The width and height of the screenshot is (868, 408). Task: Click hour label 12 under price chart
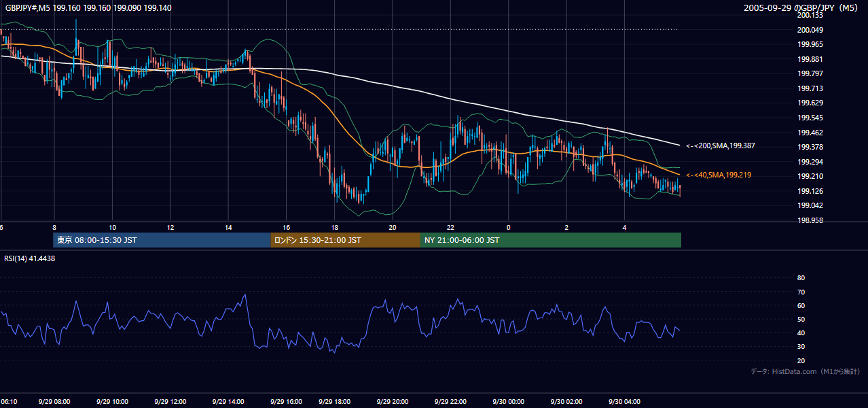[170, 227]
